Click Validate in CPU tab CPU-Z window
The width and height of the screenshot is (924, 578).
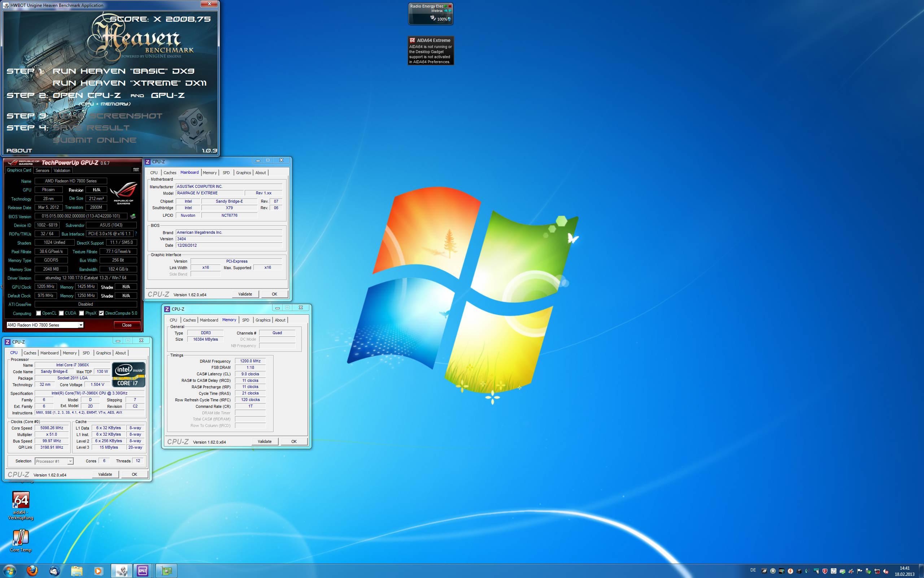tap(105, 474)
